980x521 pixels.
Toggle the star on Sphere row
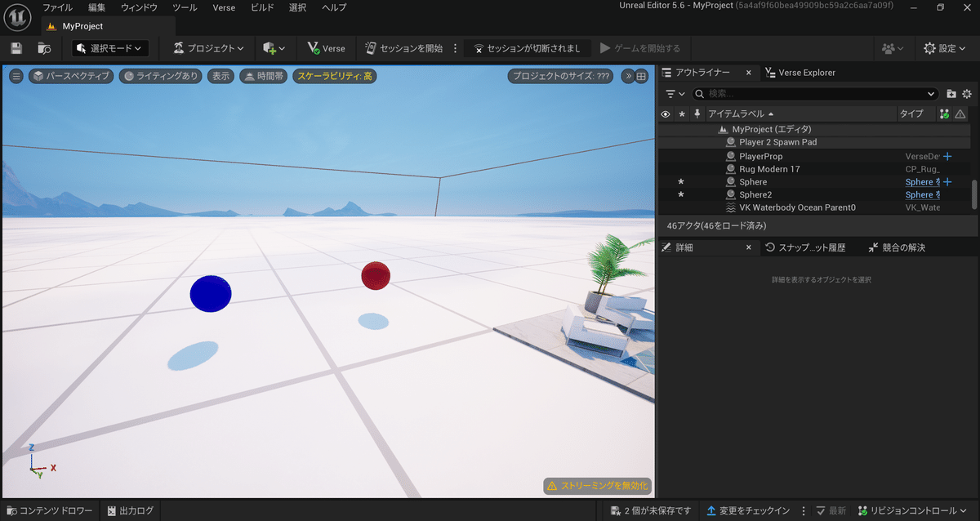681,182
